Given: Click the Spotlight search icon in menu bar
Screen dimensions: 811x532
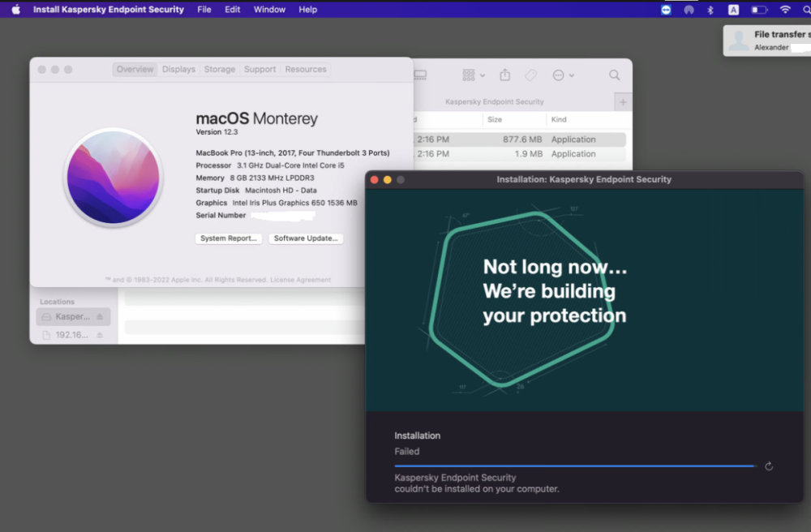Looking at the screenshot, I should [x=807, y=9].
